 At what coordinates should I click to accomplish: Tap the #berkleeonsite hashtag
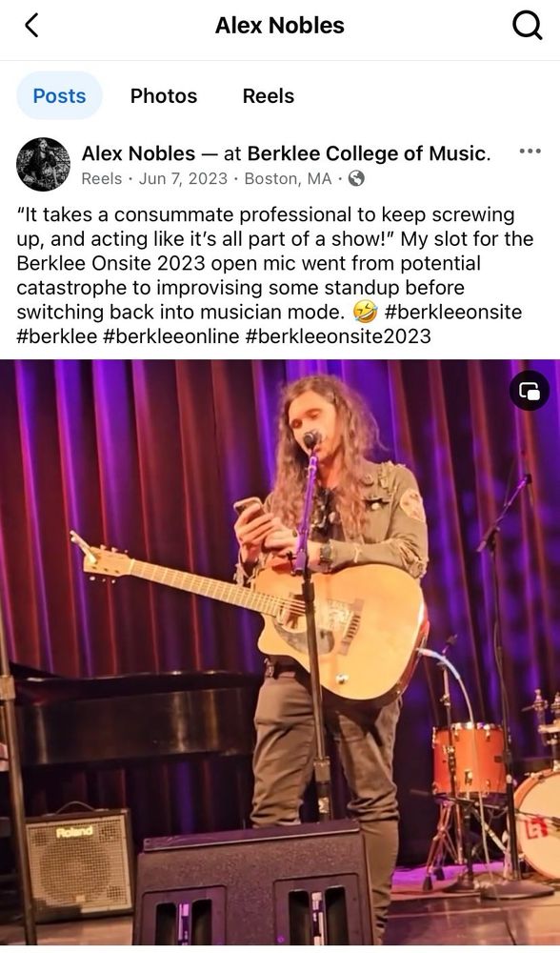coord(453,312)
